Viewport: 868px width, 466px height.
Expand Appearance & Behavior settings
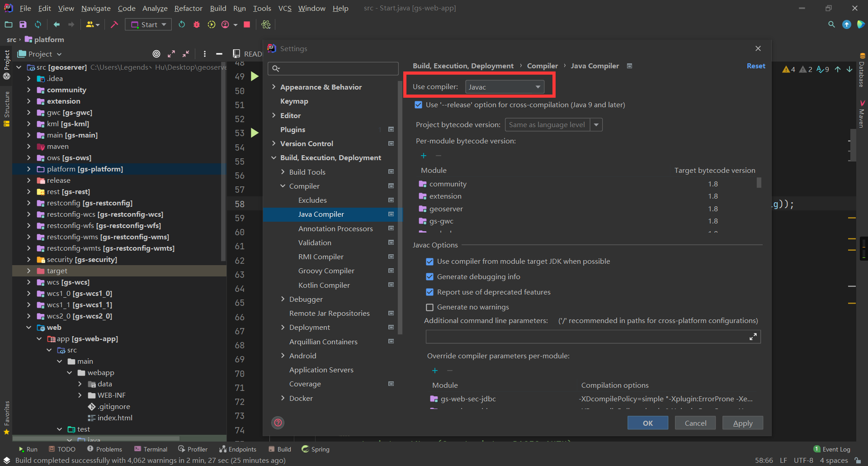[x=274, y=87]
